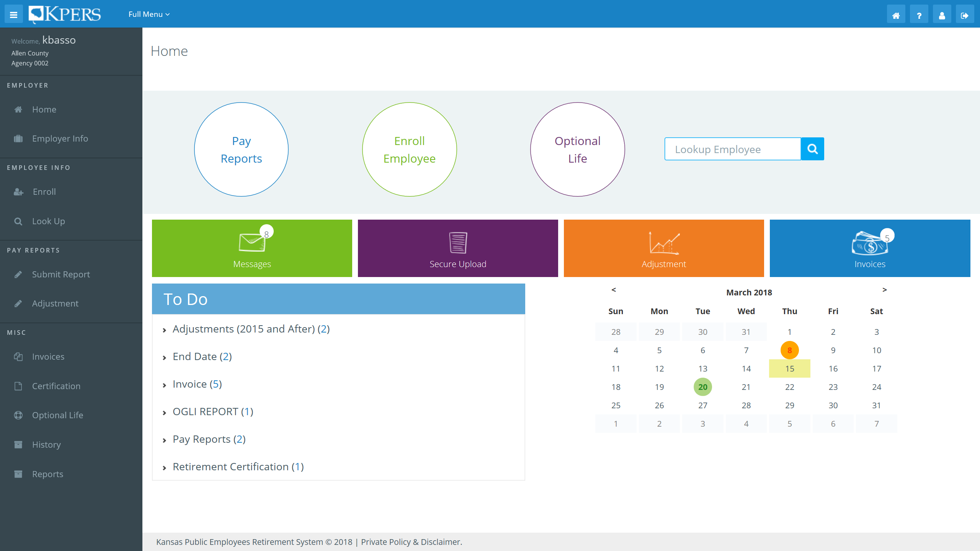980x551 pixels.
Task: Click the Invoices money icon
Action: coord(869,243)
